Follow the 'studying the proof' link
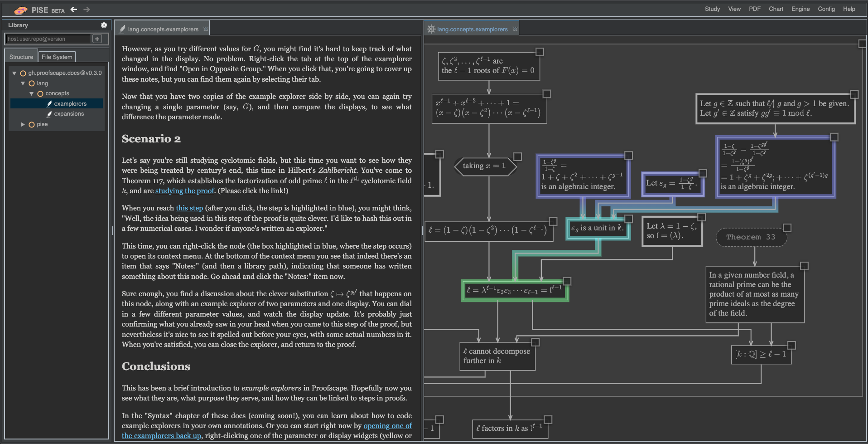The width and height of the screenshot is (868, 444). pyautogui.click(x=185, y=191)
